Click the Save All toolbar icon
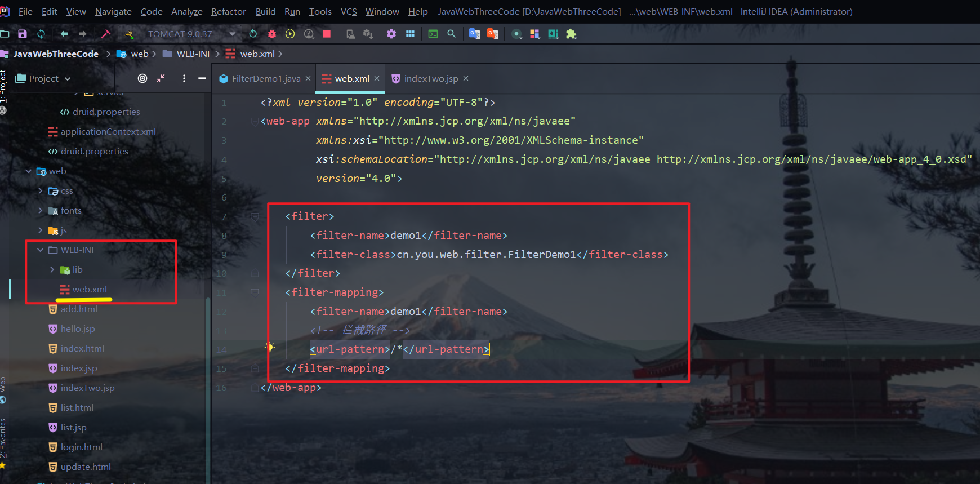980x484 pixels. tap(23, 34)
